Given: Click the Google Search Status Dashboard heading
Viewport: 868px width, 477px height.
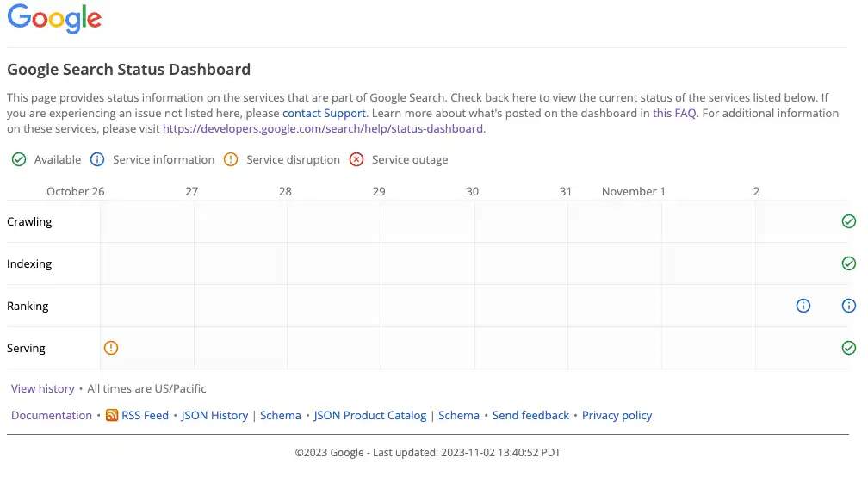Looking at the screenshot, I should 128,69.
